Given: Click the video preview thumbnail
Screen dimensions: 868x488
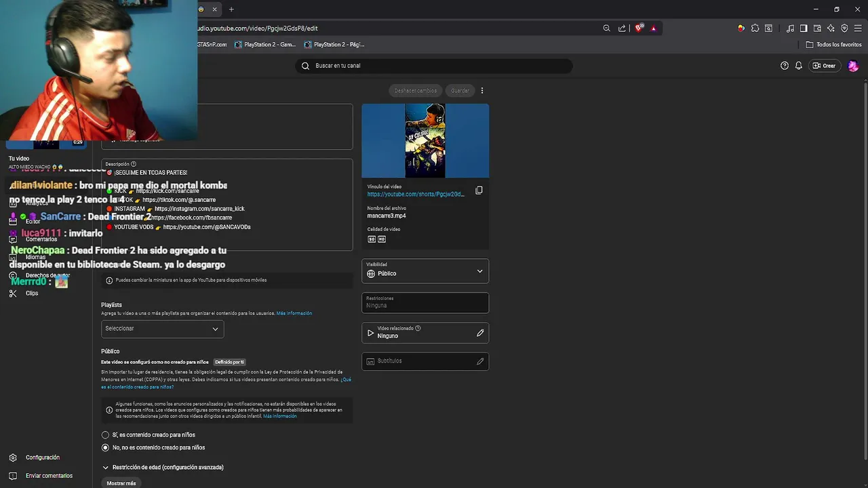Looking at the screenshot, I should pyautogui.click(x=425, y=140).
